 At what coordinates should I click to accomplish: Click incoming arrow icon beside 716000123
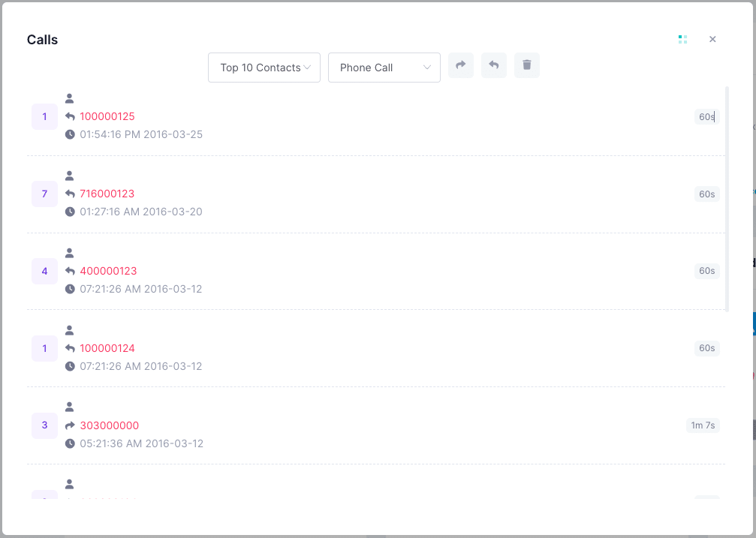click(70, 194)
